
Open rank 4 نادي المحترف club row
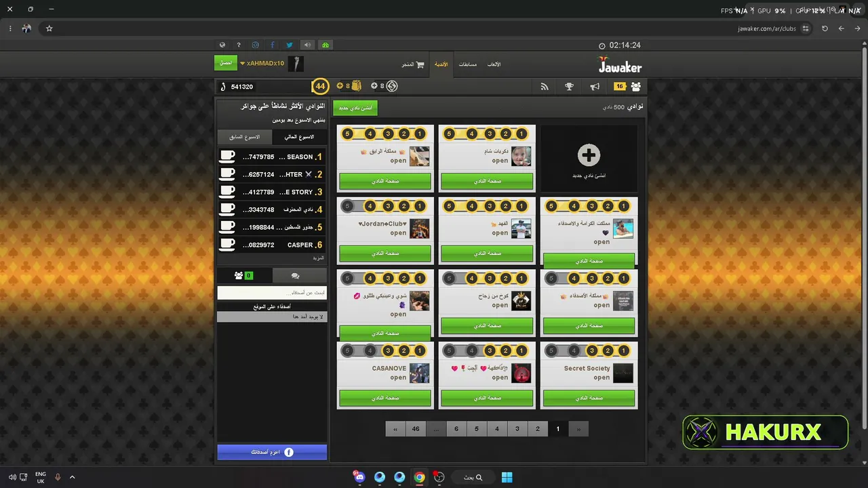pyautogui.click(x=271, y=209)
